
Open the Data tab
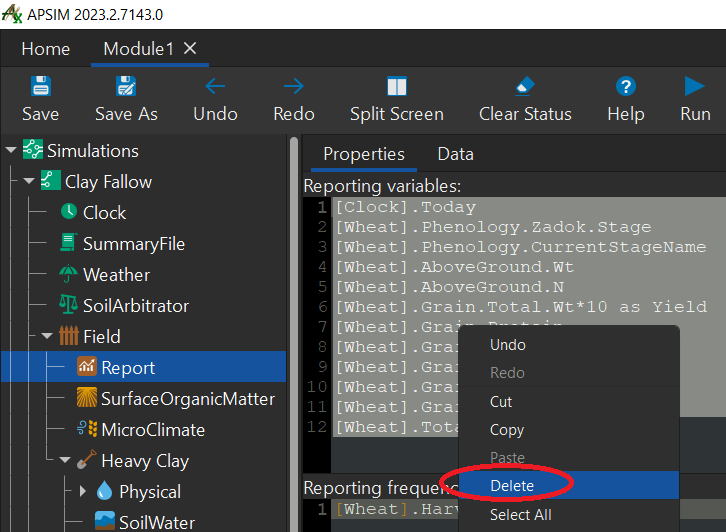pos(456,154)
